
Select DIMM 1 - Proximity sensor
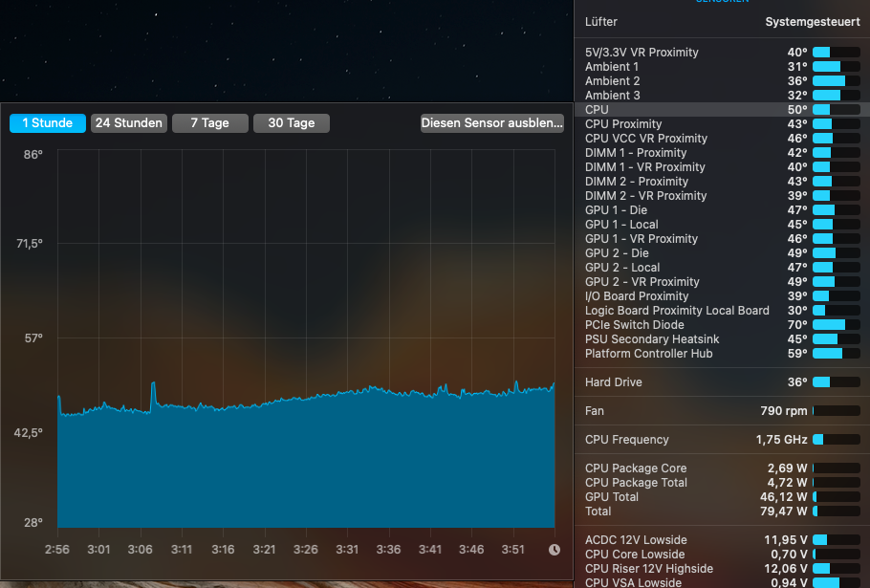coord(723,153)
